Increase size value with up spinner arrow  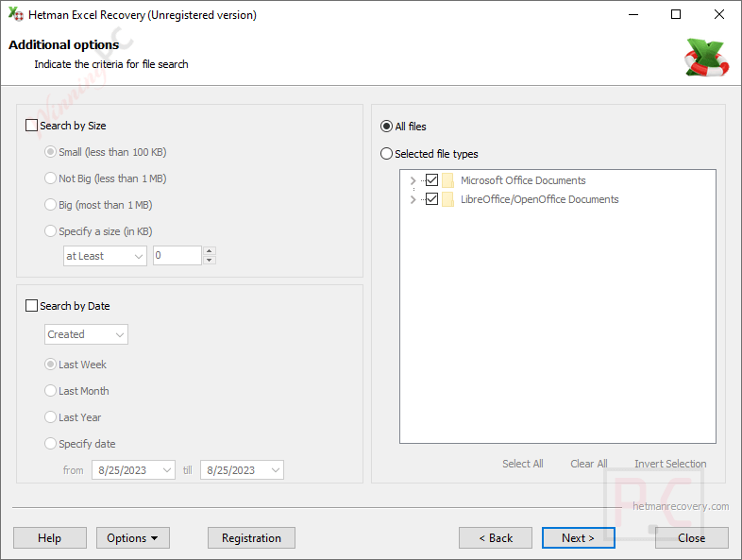coord(210,251)
